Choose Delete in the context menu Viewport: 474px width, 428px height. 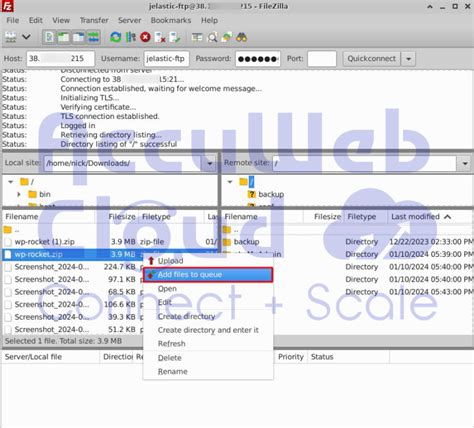click(x=208, y=358)
